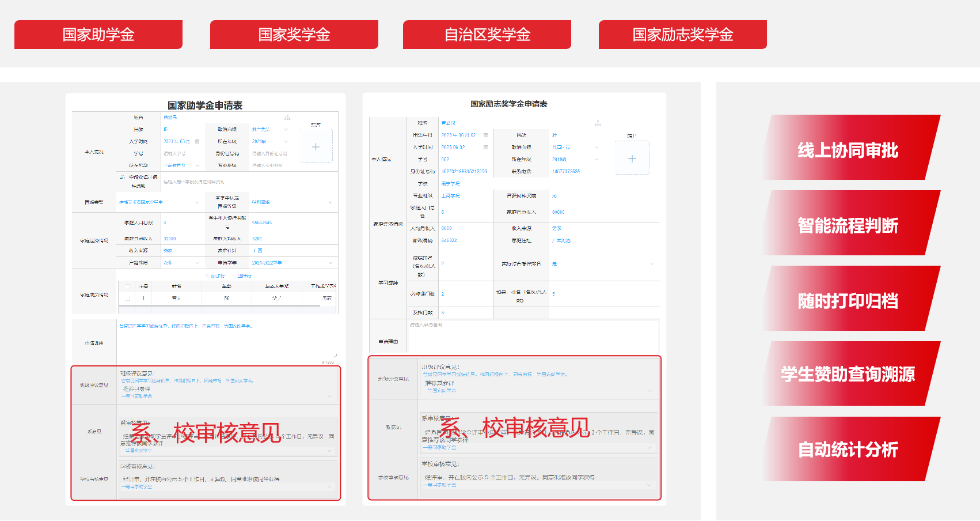980x521 pixels.
Task: Switch to the 国家奖学金 tab
Action: [x=294, y=35]
